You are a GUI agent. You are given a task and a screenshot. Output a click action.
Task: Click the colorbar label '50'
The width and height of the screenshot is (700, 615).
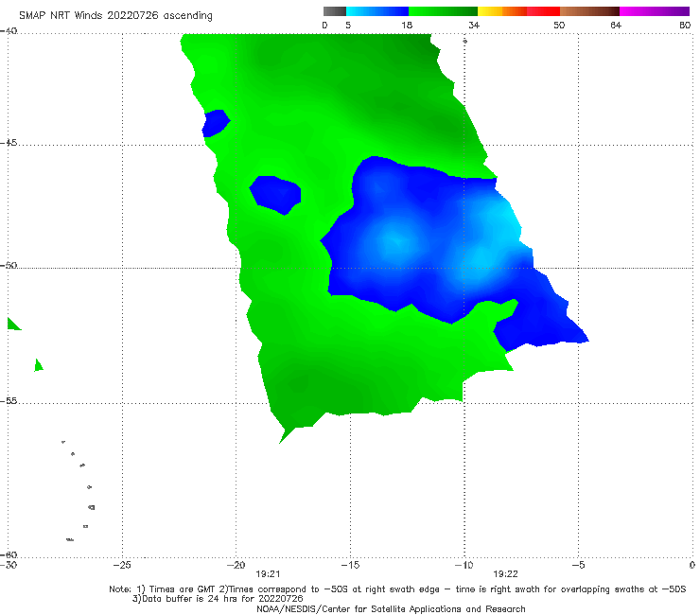[559, 25]
